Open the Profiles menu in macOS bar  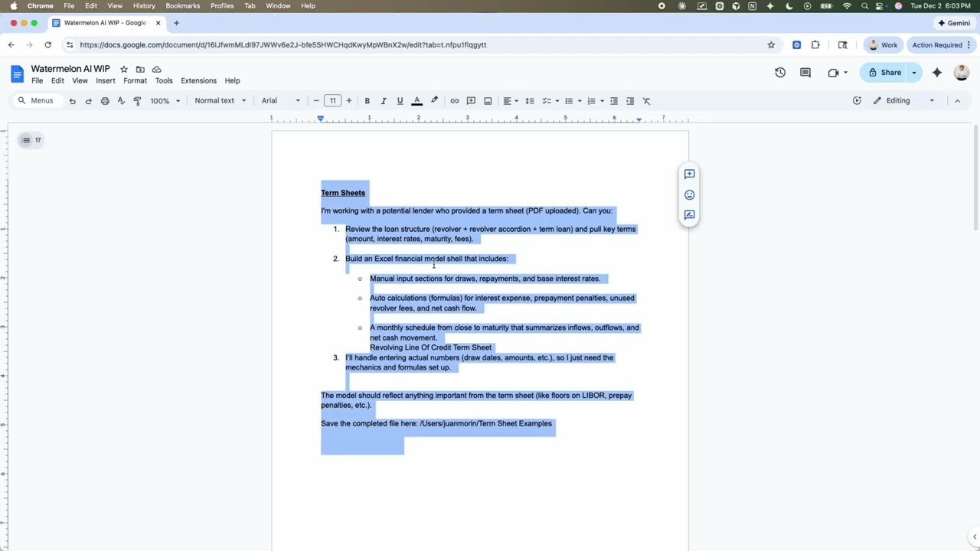(222, 5)
